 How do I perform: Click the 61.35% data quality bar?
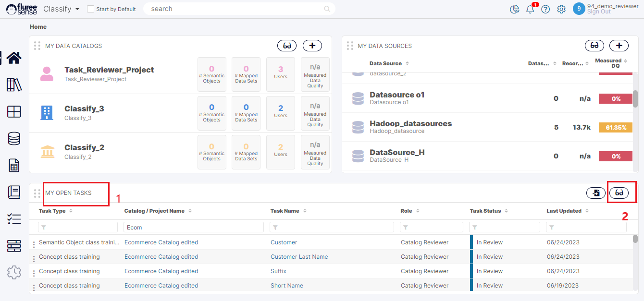[615, 128]
